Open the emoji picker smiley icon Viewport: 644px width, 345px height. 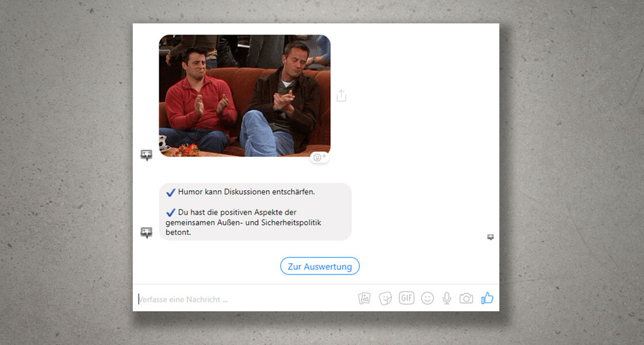coord(428,298)
